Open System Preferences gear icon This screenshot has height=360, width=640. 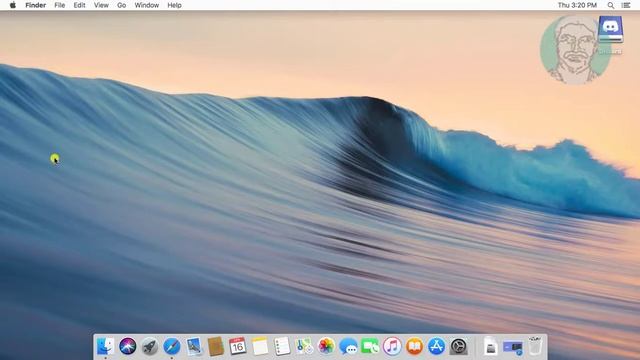tap(458, 347)
